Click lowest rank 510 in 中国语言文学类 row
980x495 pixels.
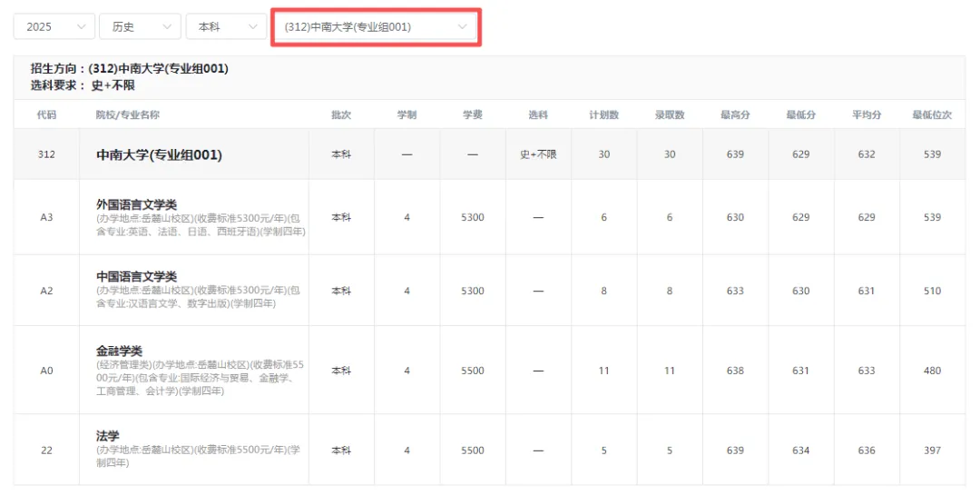[x=932, y=291]
